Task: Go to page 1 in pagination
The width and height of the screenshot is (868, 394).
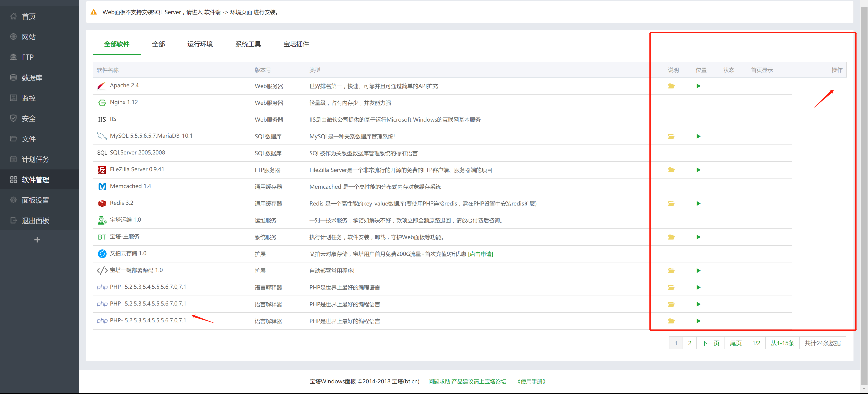Action: point(676,343)
